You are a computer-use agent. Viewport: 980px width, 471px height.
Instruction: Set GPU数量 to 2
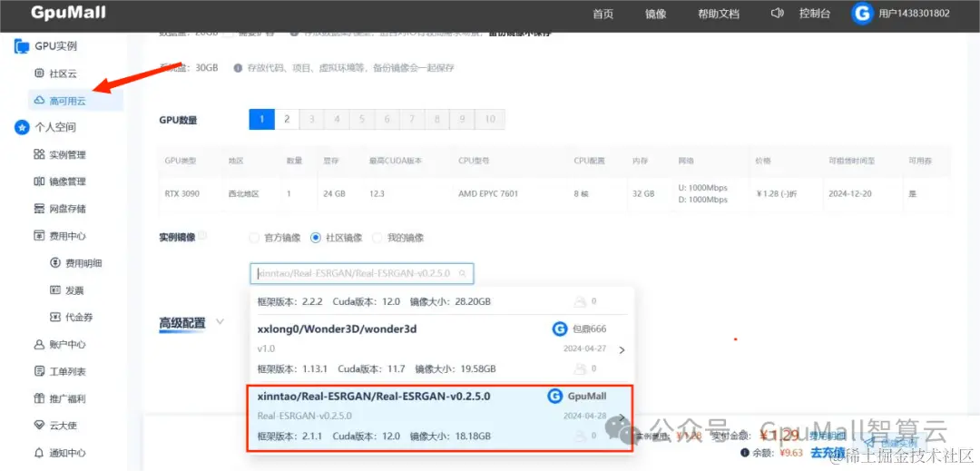point(287,119)
